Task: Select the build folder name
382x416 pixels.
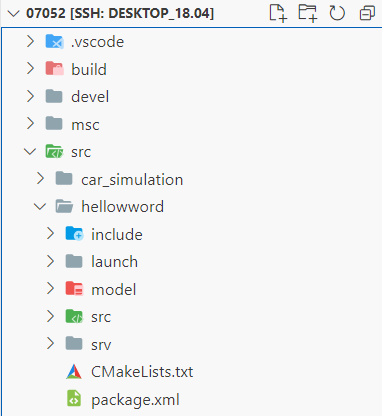Action: pos(89,69)
